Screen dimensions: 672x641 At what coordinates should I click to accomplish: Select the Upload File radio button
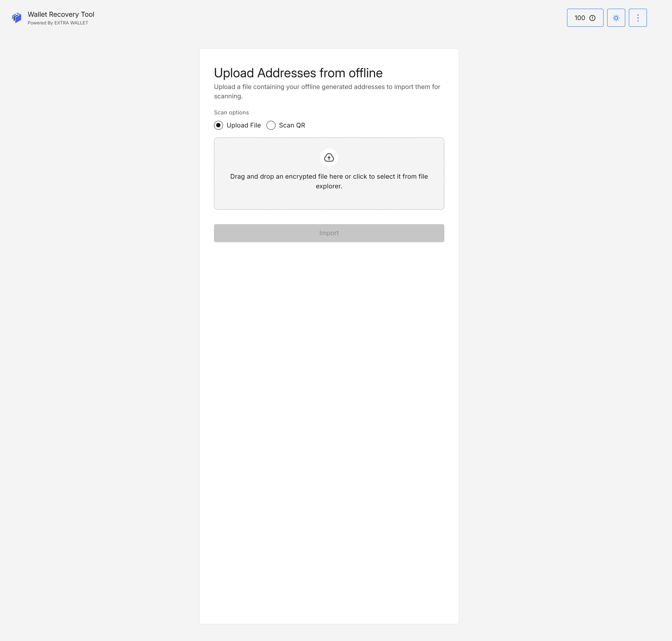tap(218, 125)
